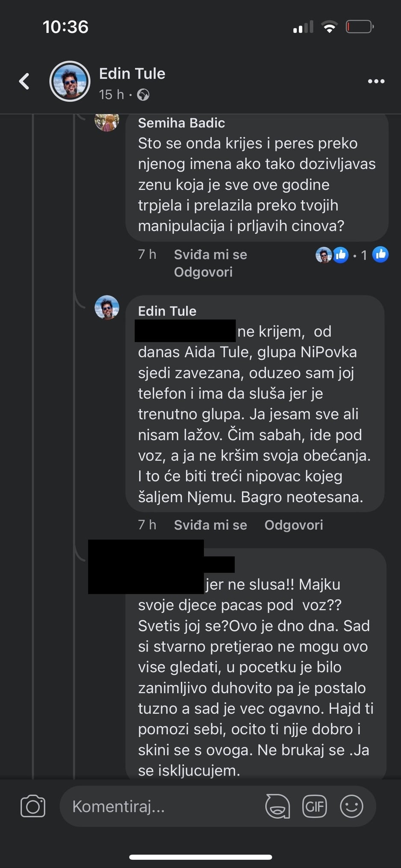Open the GIF picker
The width and height of the screenshot is (401, 868).
tap(314, 806)
